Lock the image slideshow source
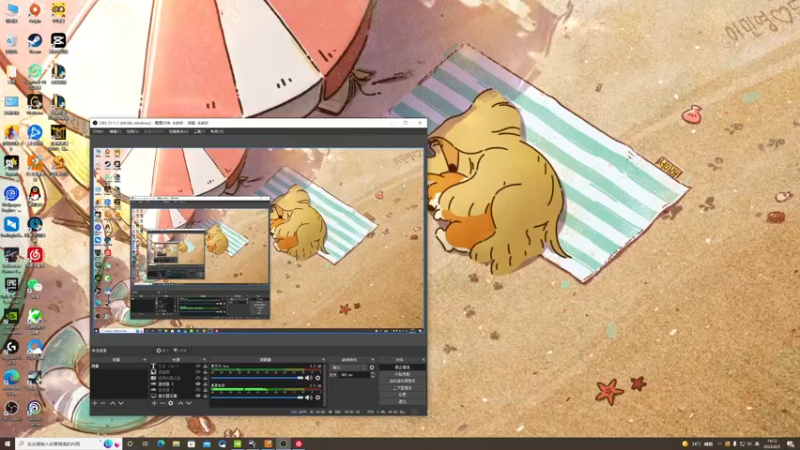The image size is (800, 450). point(205,378)
